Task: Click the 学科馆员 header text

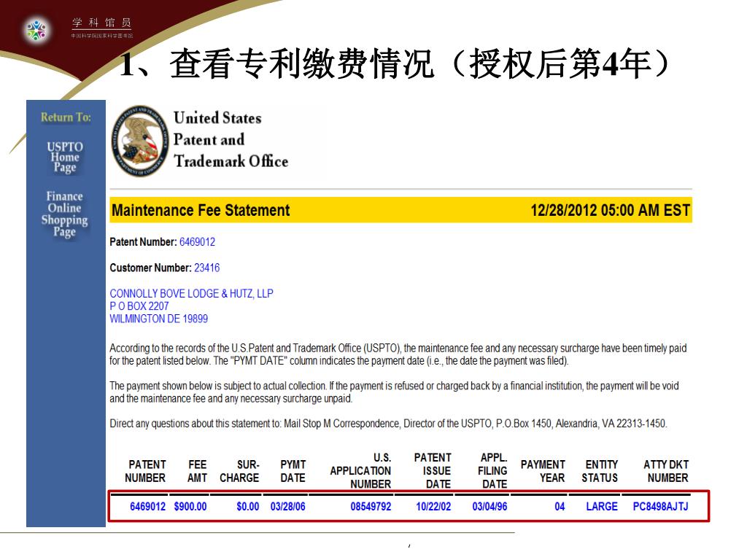Action: pos(101,23)
